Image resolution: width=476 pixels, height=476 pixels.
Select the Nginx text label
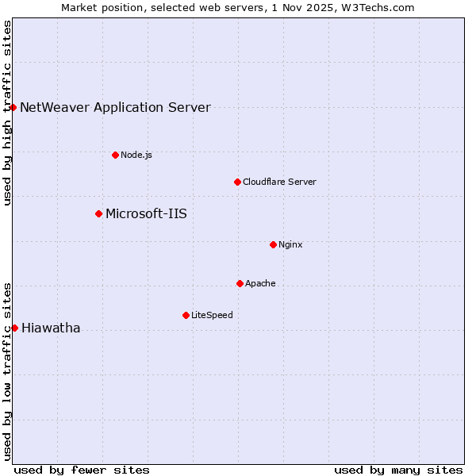[x=290, y=244]
